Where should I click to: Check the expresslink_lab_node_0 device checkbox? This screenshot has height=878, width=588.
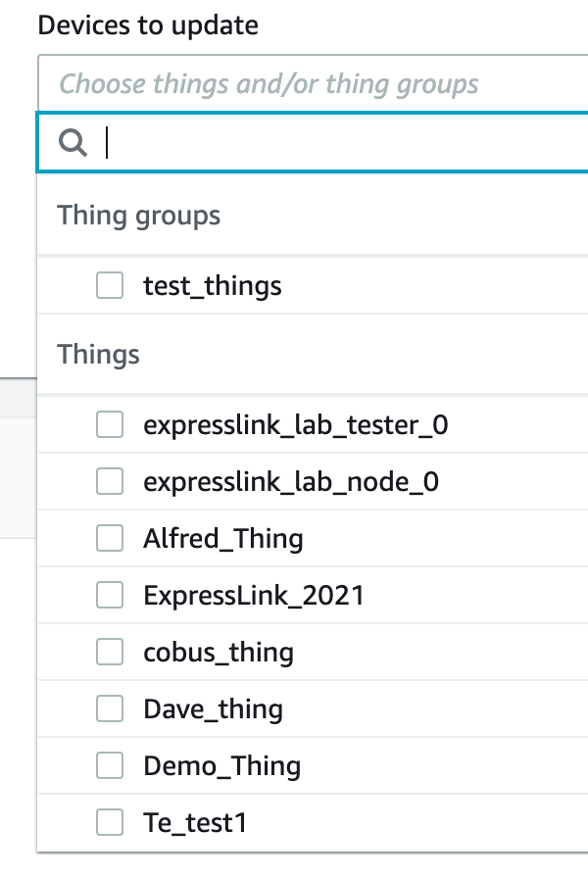click(110, 481)
